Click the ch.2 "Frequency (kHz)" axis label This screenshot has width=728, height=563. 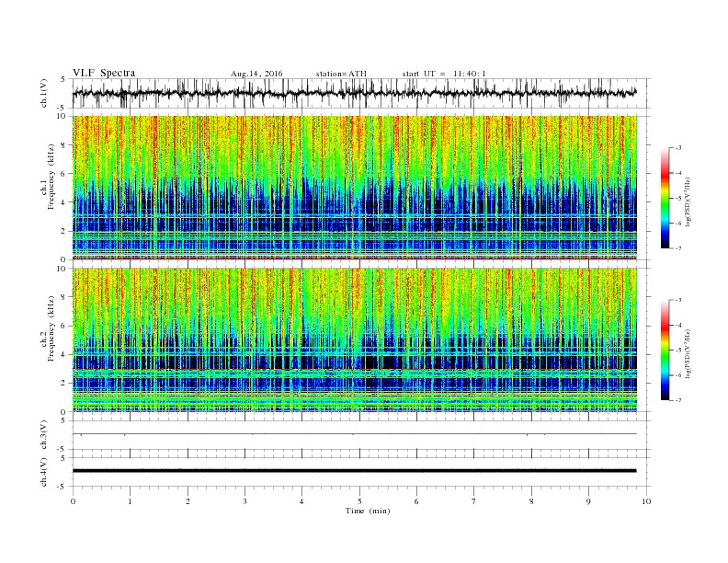(x=51, y=328)
